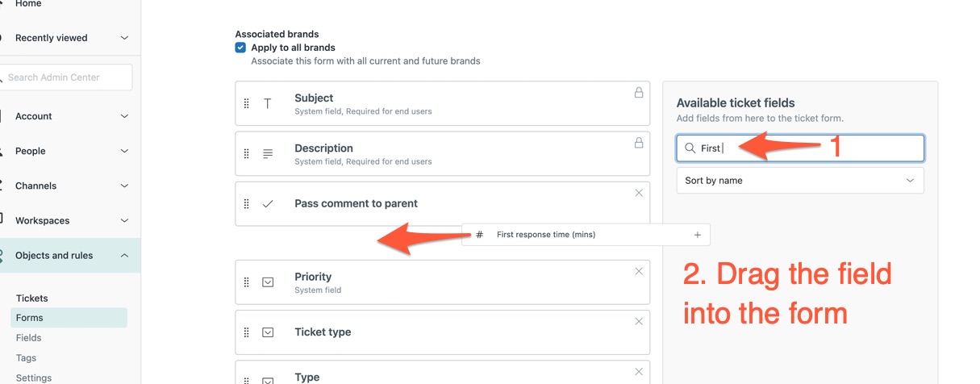Open the Sort by name dropdown
This screenshot has width=980, height=384.
(800, 181)
